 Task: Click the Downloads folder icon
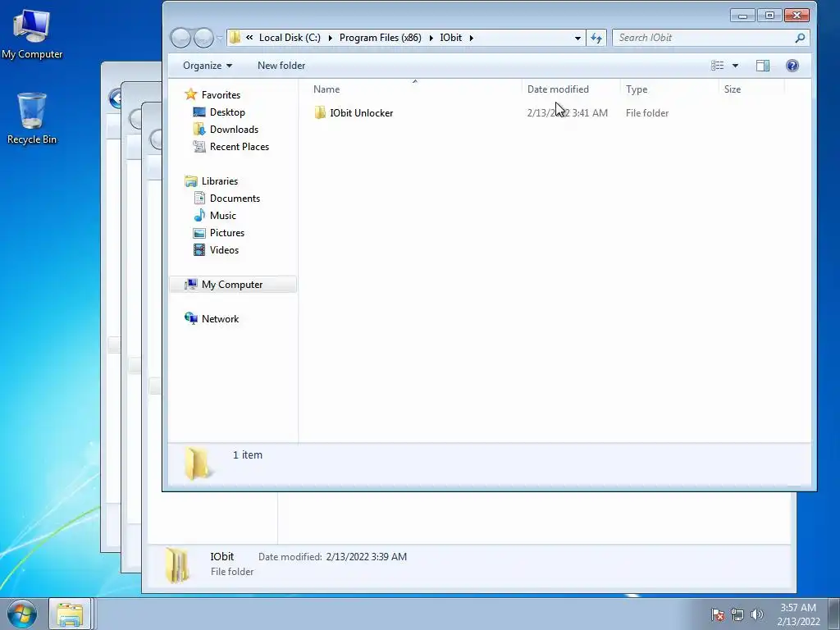(199, 129)
